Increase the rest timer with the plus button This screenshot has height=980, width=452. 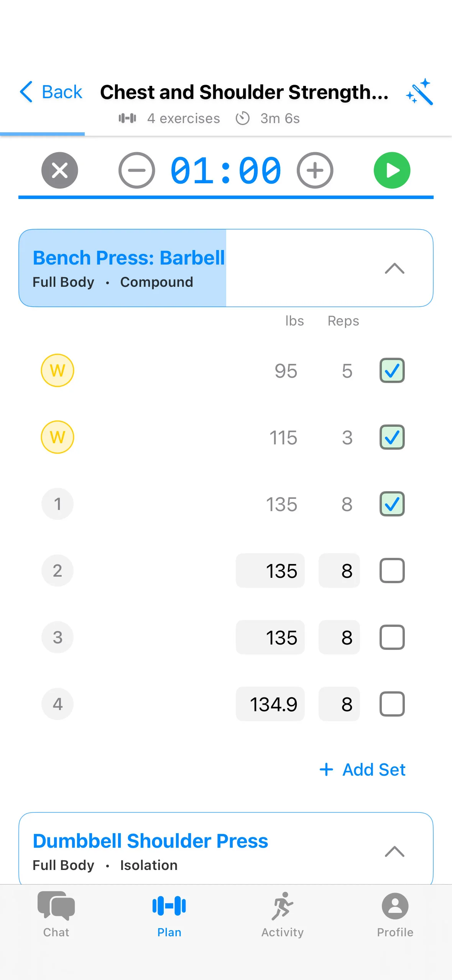click(314, 170)
